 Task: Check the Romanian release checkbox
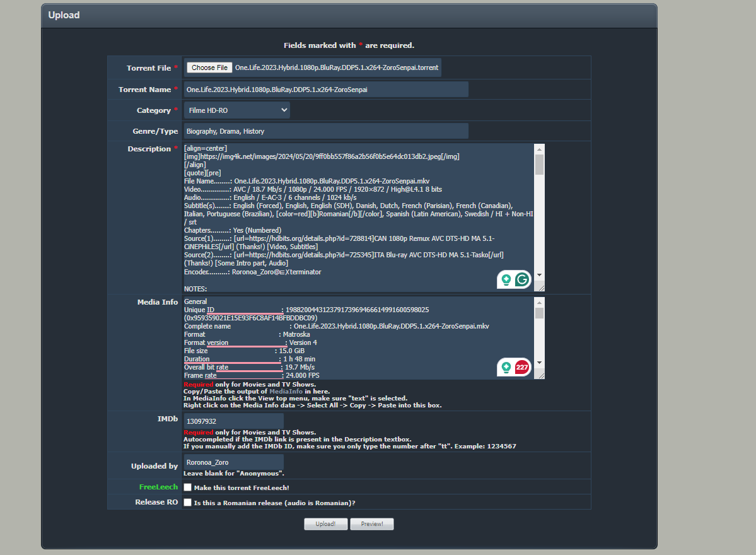[x=187, y=503]
